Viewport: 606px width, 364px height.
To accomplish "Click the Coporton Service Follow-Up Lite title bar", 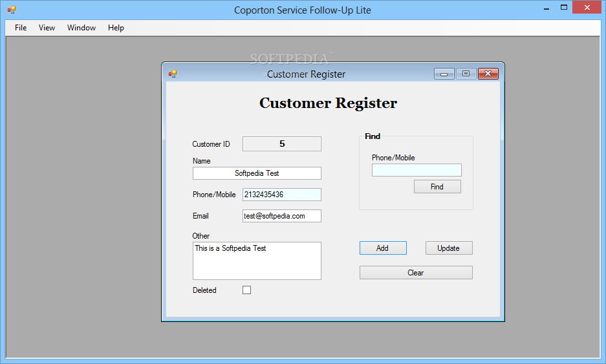I will (302, 10).
